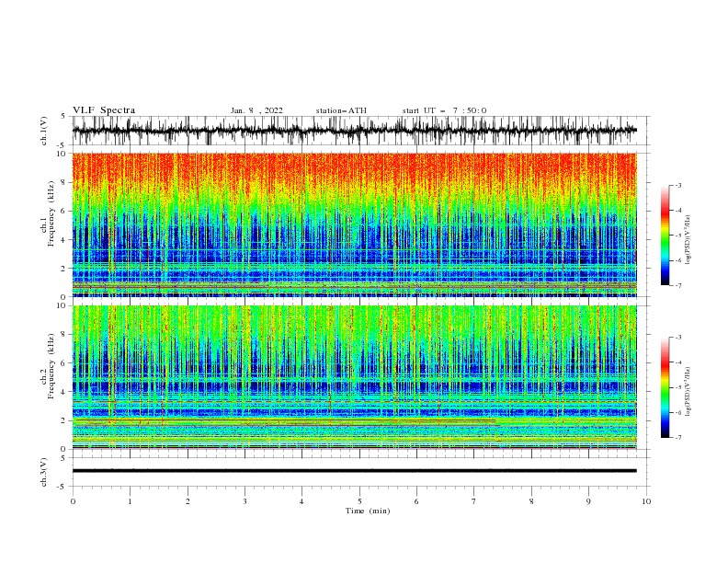
Task: Click the "10" tick at the time axis end
Action: pos(646,501)
